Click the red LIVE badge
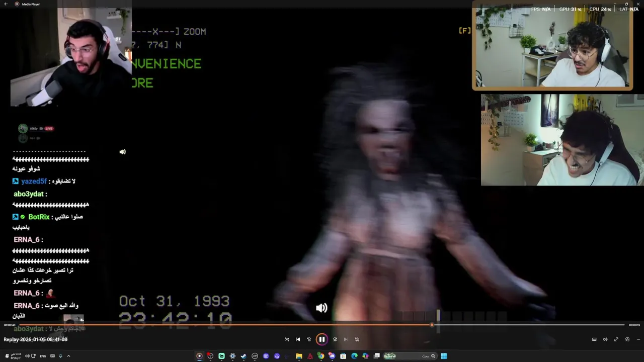The image size is (644, 362). [49, 129]
